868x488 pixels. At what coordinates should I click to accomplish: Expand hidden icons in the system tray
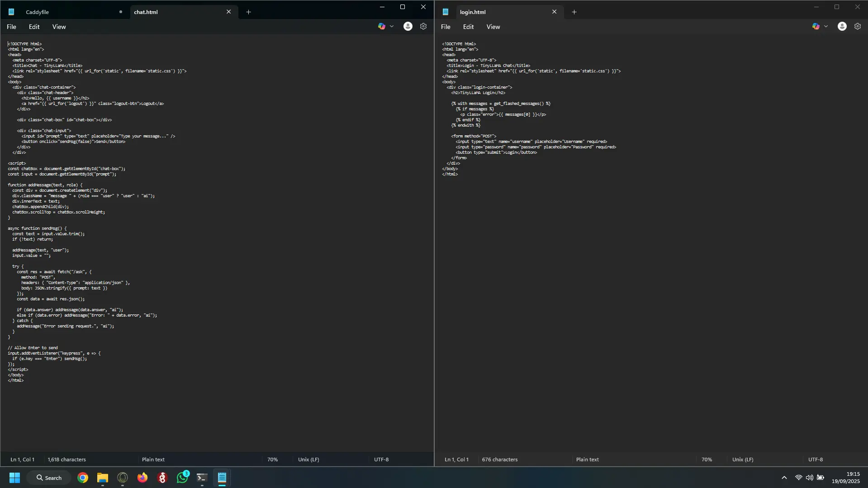click(784, 478)
